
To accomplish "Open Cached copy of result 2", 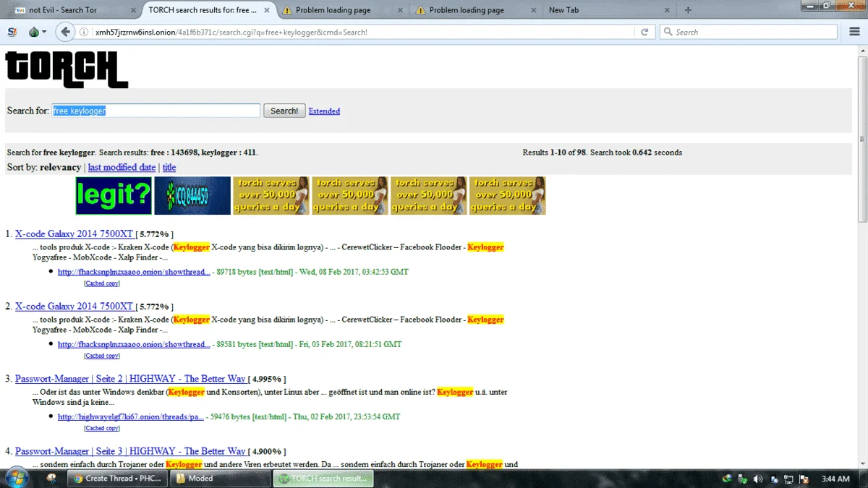I will tap(102, 356).
